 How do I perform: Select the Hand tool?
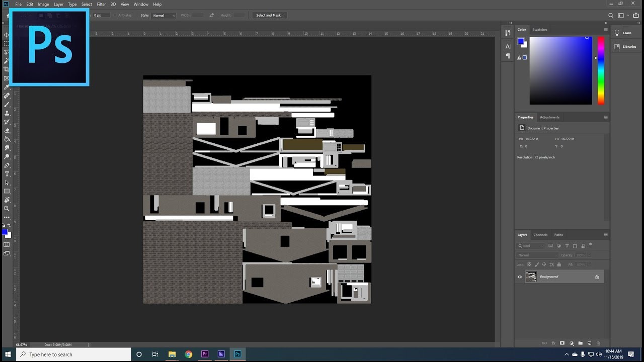pos(7,200)
